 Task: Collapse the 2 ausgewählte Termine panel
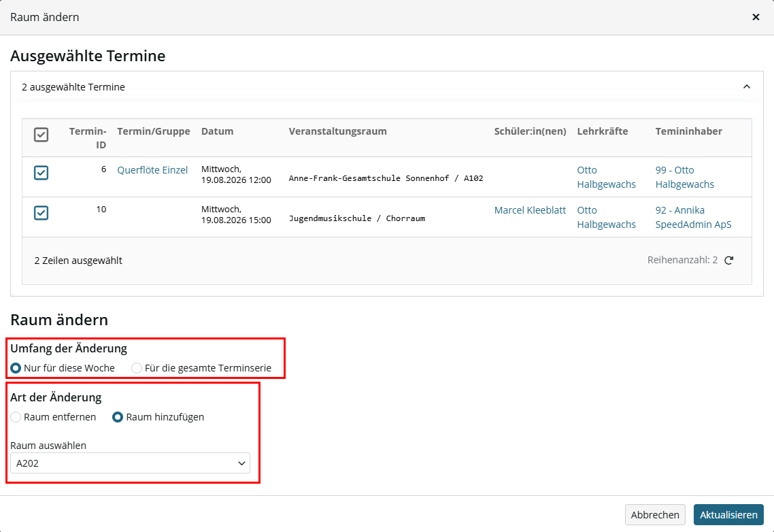746,87
